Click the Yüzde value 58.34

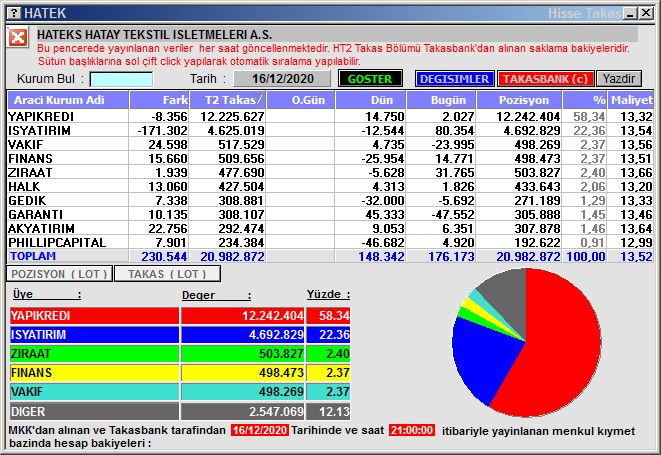coord(334,316)
